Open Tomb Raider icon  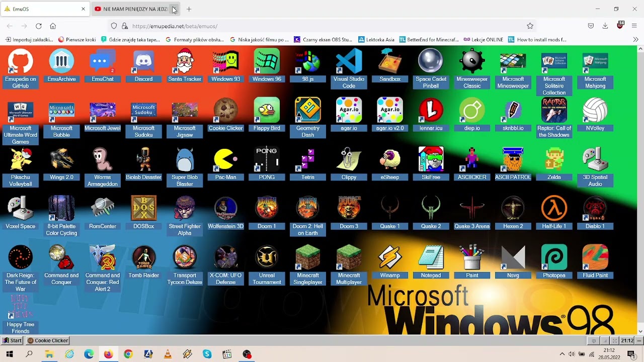[x=143, y=262]
